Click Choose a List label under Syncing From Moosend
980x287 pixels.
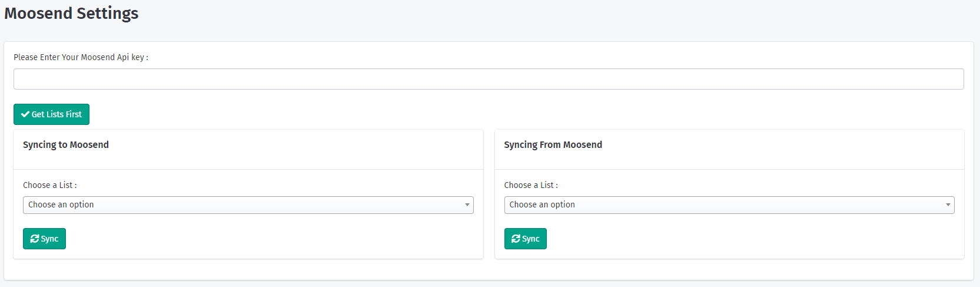(531, 185)
